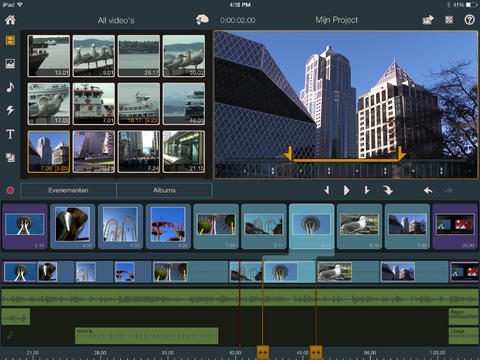480x360 pixels.
Task: Select the seagull storyboard card
Action: (359, 227)
